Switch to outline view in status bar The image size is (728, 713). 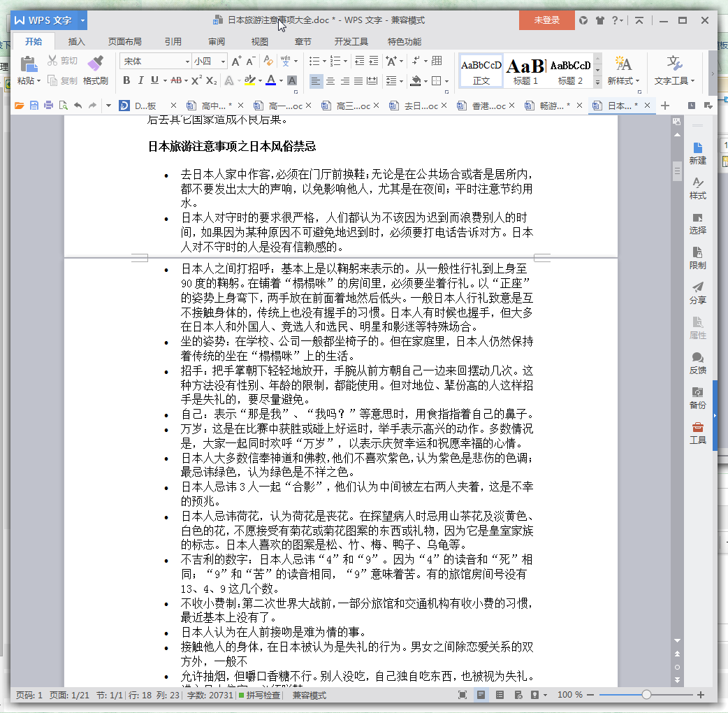point(500,695)
